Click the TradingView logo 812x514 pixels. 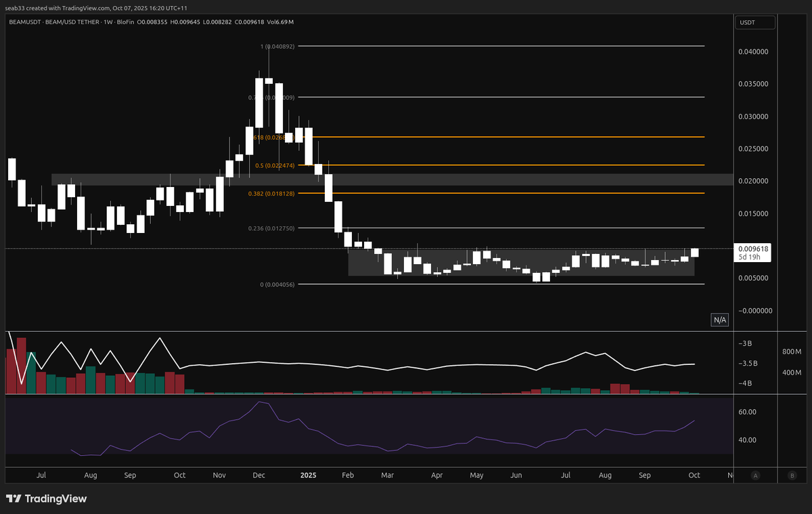pyautogui.click(x=47, y=499)
